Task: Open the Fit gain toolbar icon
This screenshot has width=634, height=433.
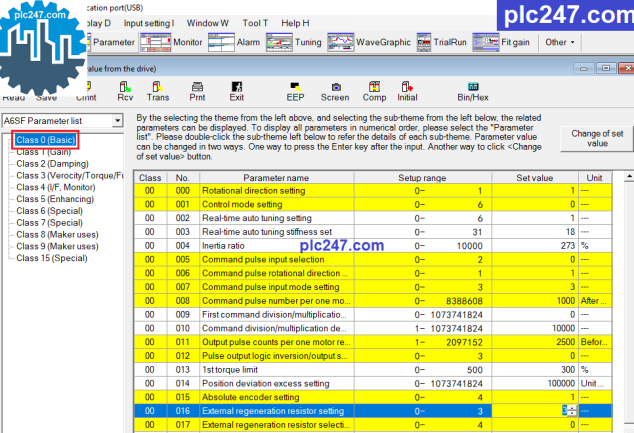Action: 501,42
